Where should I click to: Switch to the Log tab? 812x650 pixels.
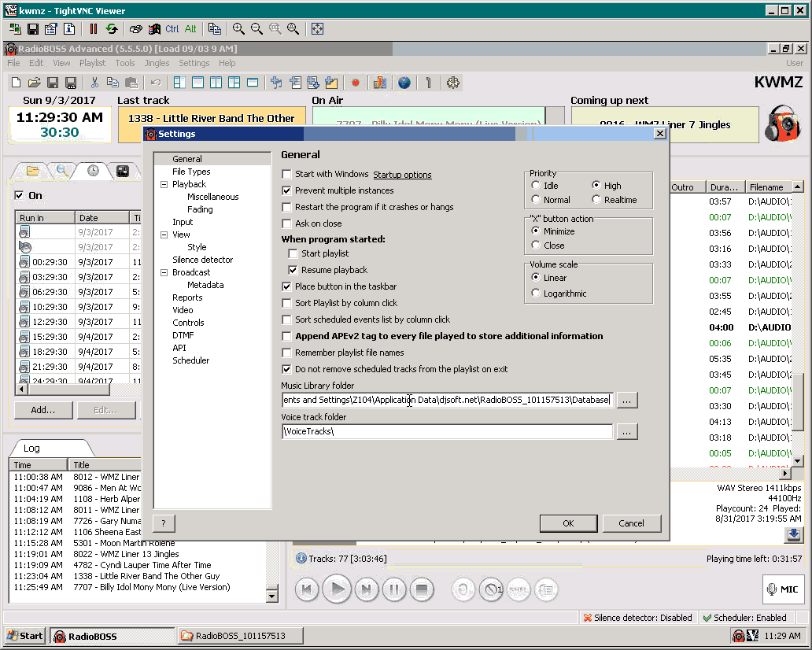pyautogui.click(x=31, y=448)
